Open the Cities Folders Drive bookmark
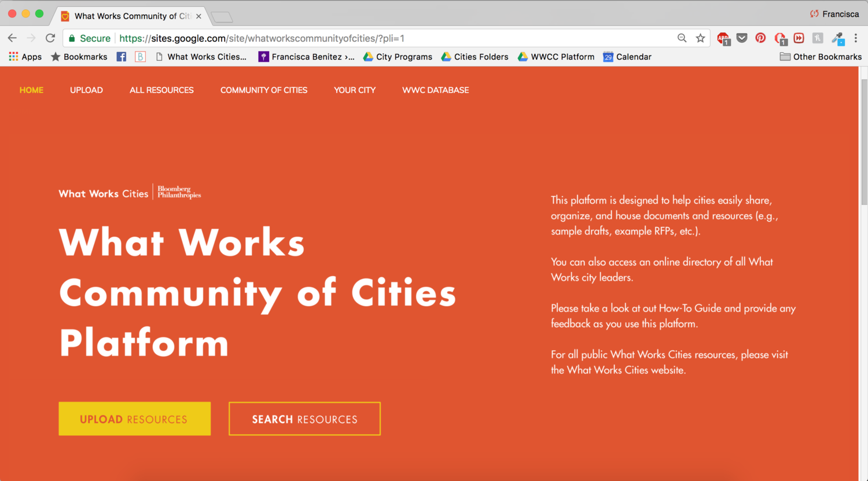 (475, 57)
